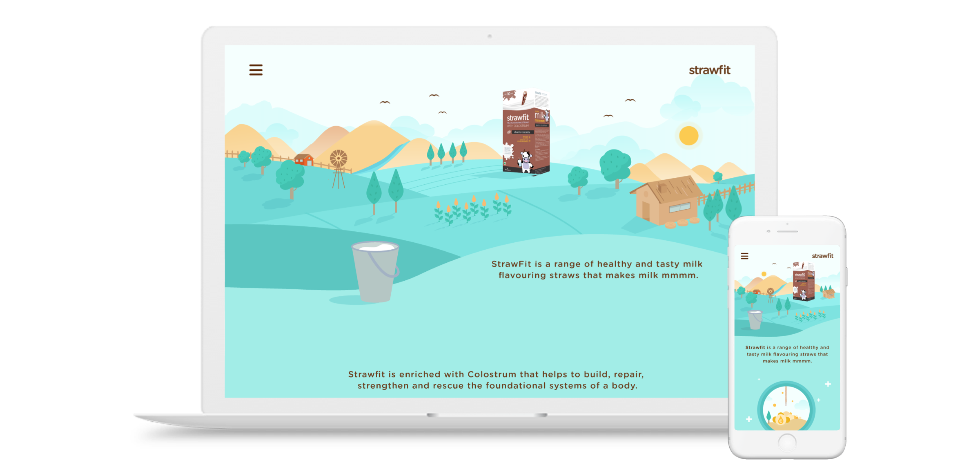
Task: Click the Colostrum description text on laptop
Action: point(496,380)
